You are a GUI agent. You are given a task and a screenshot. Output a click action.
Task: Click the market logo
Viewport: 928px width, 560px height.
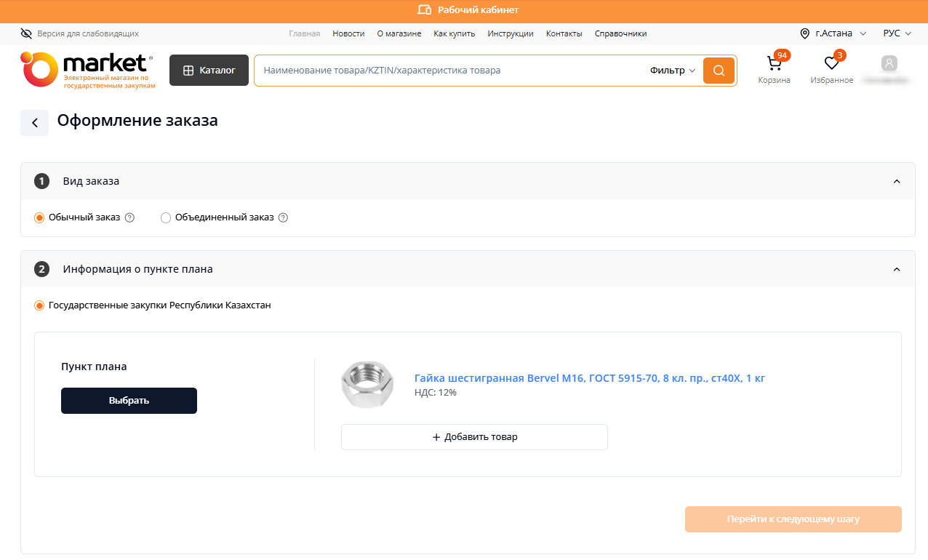(x=87, y=71)
